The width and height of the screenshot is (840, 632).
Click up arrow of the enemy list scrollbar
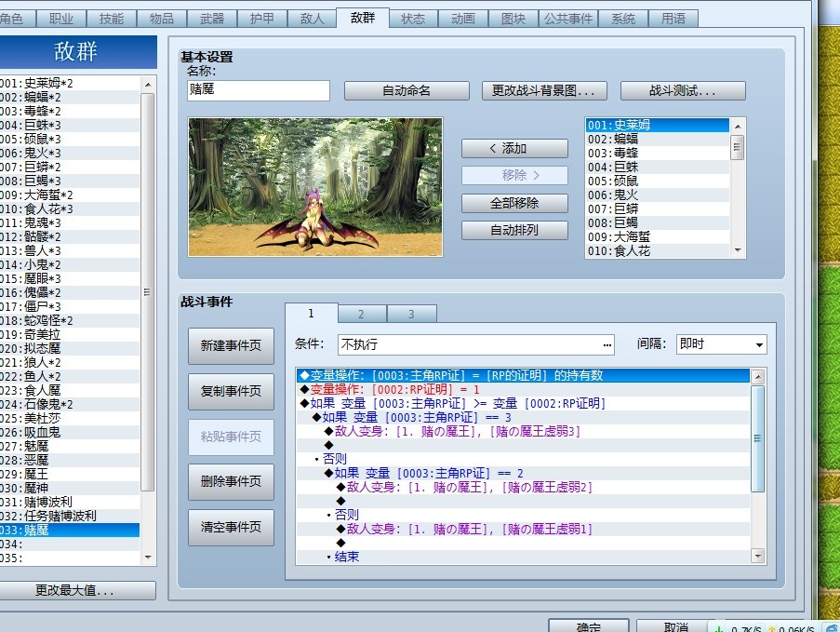738,126
